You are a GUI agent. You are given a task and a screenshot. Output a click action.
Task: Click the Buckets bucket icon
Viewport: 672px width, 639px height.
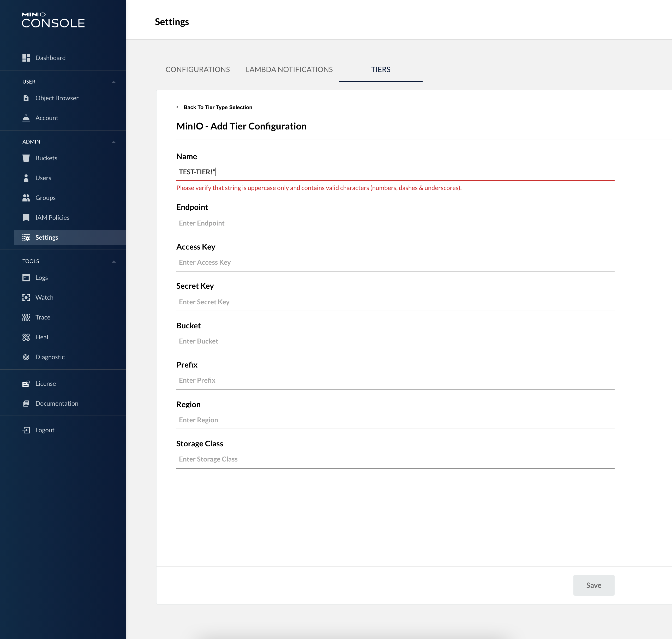[26, 158]
